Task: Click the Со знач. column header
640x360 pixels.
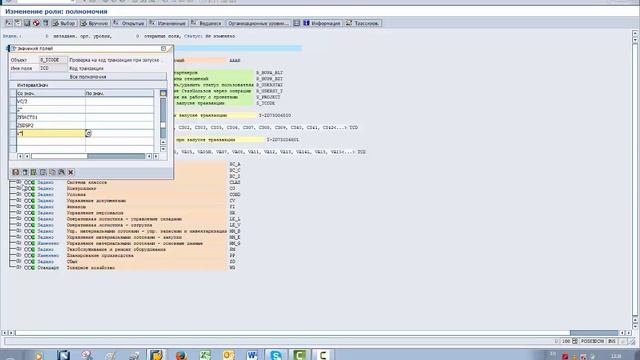Action: (51, 93)
